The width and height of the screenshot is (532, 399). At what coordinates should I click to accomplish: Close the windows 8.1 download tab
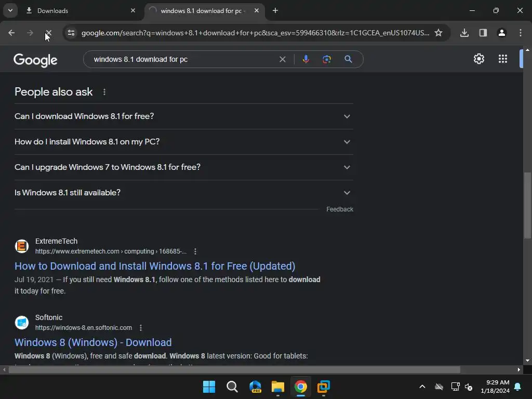tap(257, 11)
